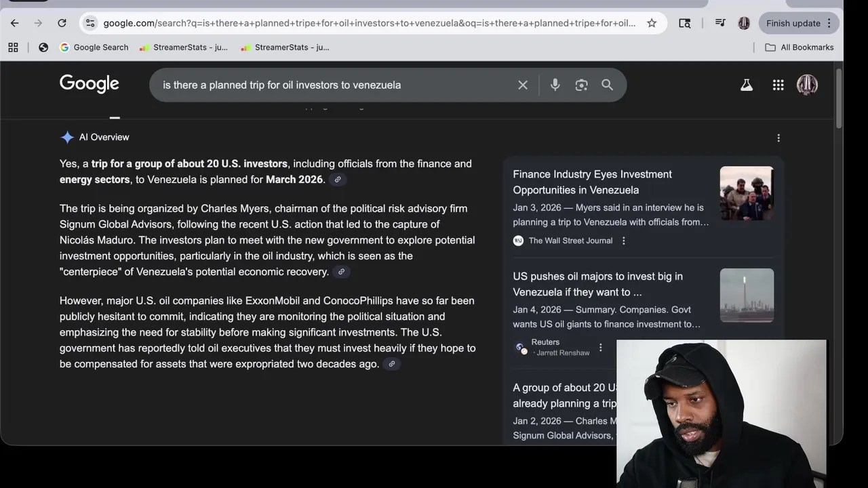
Task: Open Chrome profile avatar in toolbar
Action: coord(744,23)
